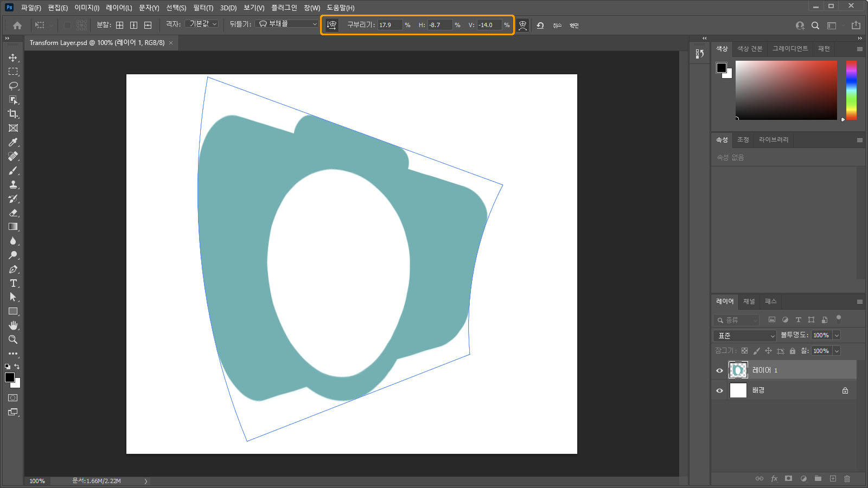The height and width of the screenshot is (488, 868).
Task: Split warp crosswise
Action: (119, 25)
